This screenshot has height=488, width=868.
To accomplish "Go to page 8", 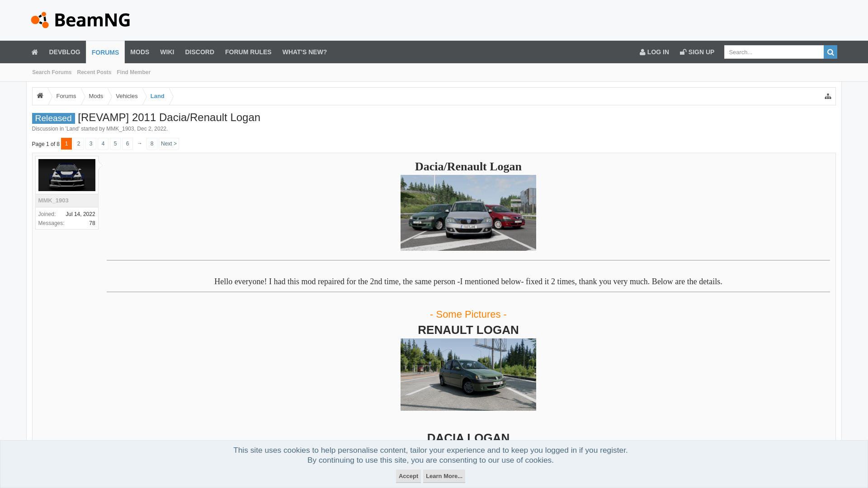I will pyautogui.click(x=152, y=144).
